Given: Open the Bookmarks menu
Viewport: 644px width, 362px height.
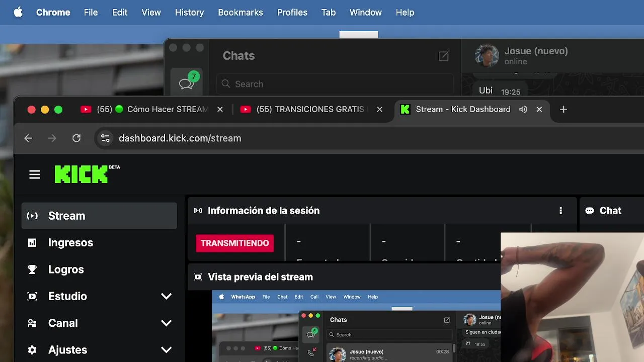Looking at the screenshot, I should pos(240,13).
